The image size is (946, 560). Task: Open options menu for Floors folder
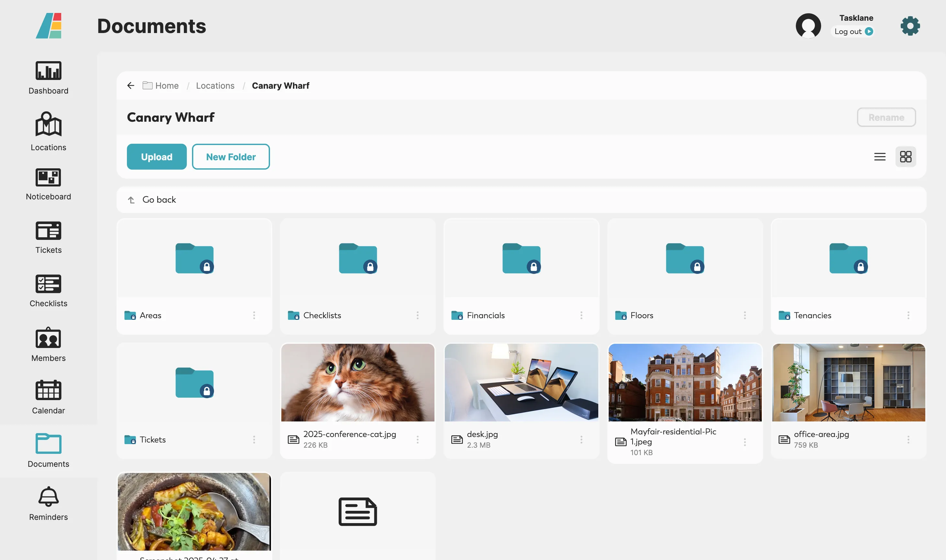point(745,315)
